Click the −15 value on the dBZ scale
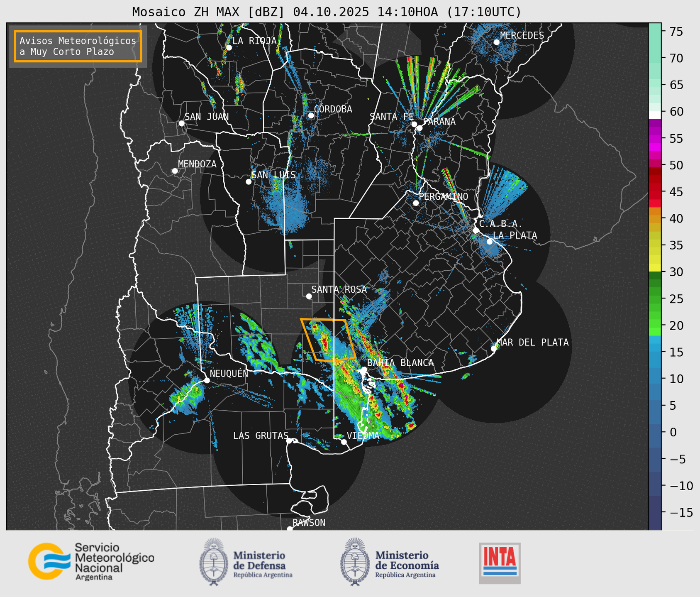 [x=681, y=512]
